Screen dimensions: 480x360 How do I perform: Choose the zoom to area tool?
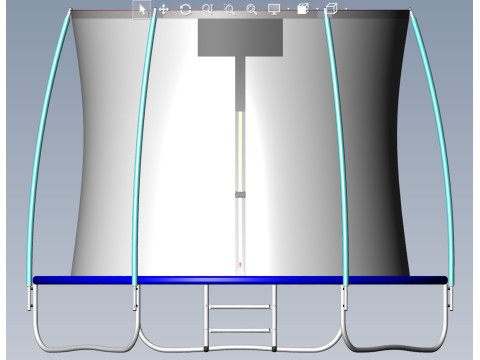click(x=229, y=9)
